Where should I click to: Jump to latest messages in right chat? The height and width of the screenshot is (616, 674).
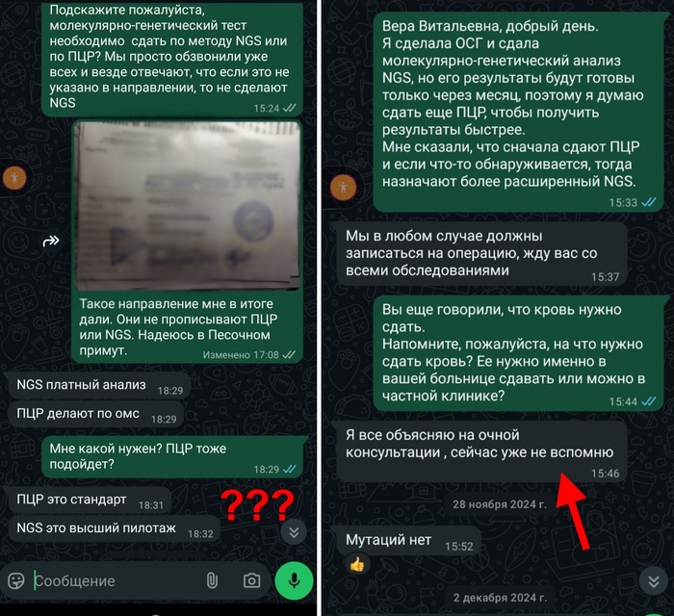654,581
